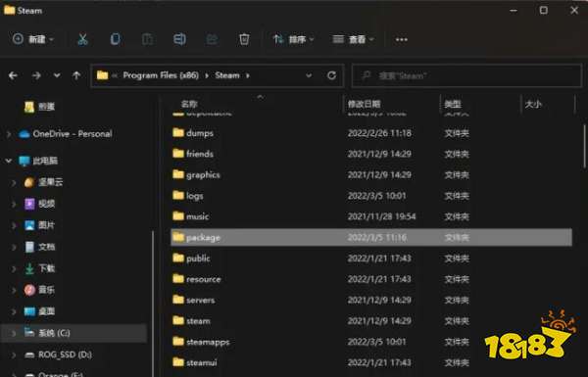Select ROG_SSD (D:) drive in sidebar
This screenshot has height=377, width=588.
click(x=65, y=354)
